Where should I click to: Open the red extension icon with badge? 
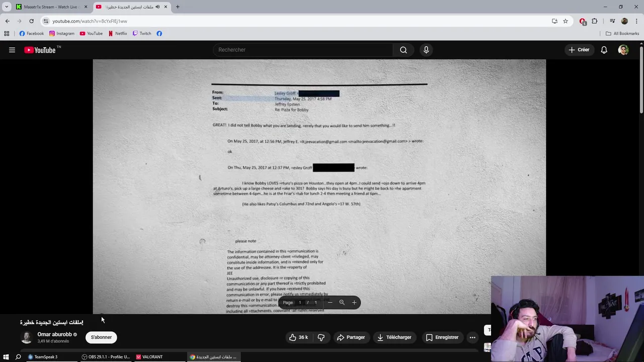(x=583, y=21)
